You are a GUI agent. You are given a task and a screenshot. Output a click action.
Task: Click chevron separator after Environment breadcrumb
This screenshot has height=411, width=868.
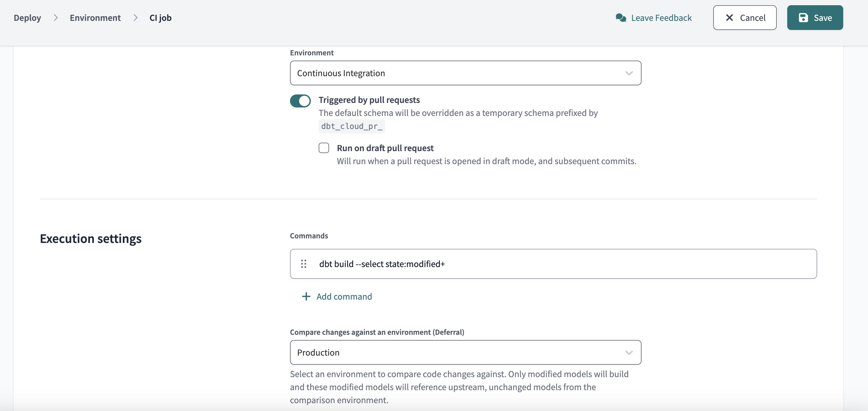pyautogui.click(x=135, y=18)
